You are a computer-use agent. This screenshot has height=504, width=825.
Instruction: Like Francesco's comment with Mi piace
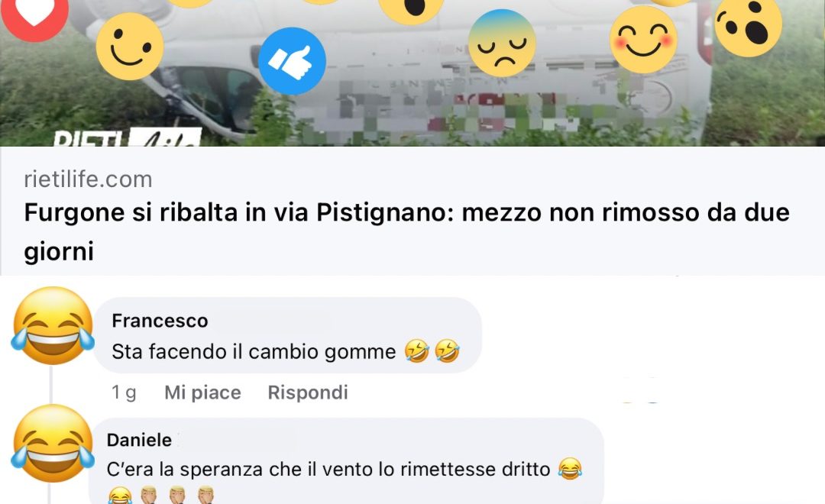[x=202, y=393]
